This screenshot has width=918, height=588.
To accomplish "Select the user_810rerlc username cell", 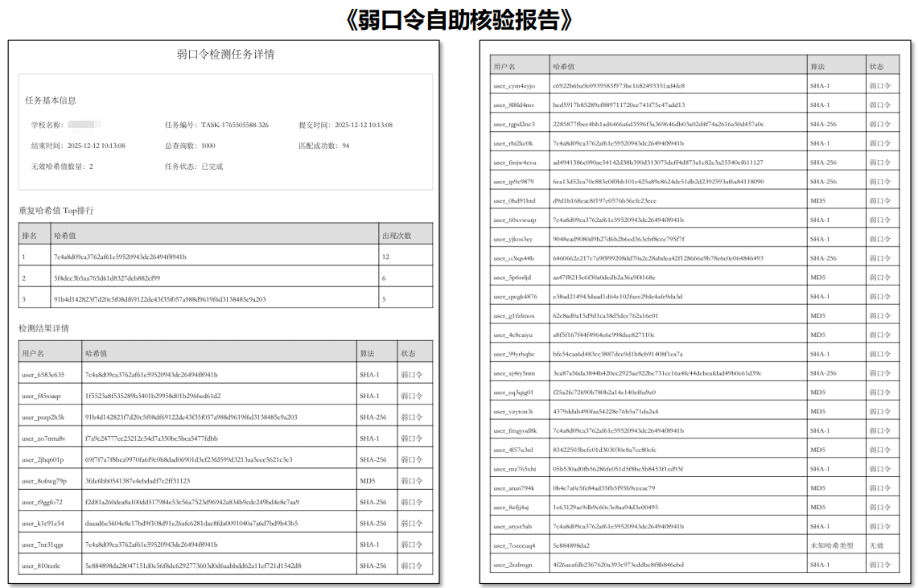I will pyautogui.click(x=43, y=565).
